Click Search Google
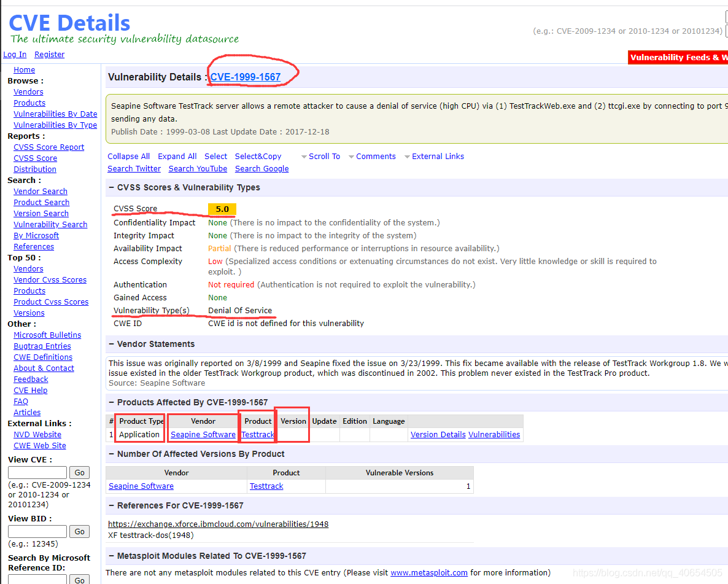The height and width of the screenshot is (584, 728). pyautogui.click(x=262, y=169)
